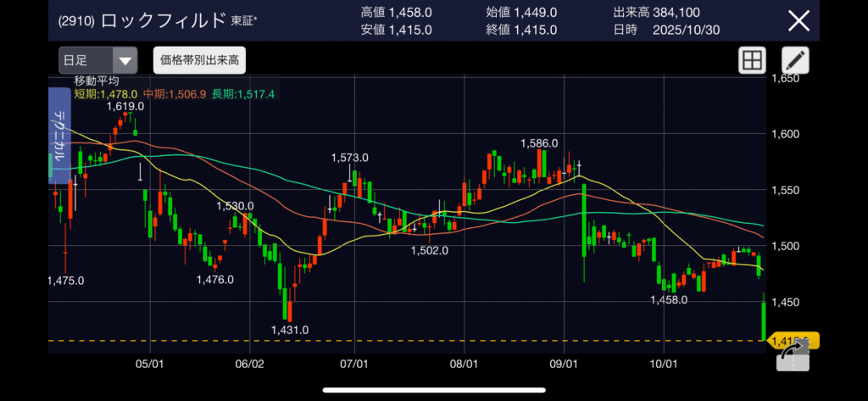The width and height of the screenshot is (868, 401).
Task: Tap the 1,431.0 low price marker
Action: [x=289, y=330]
